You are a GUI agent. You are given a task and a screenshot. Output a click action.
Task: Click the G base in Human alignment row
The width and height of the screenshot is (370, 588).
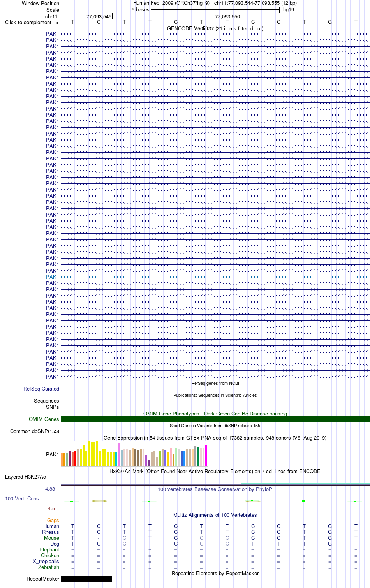pyautogui.click(x=330, y=526)
